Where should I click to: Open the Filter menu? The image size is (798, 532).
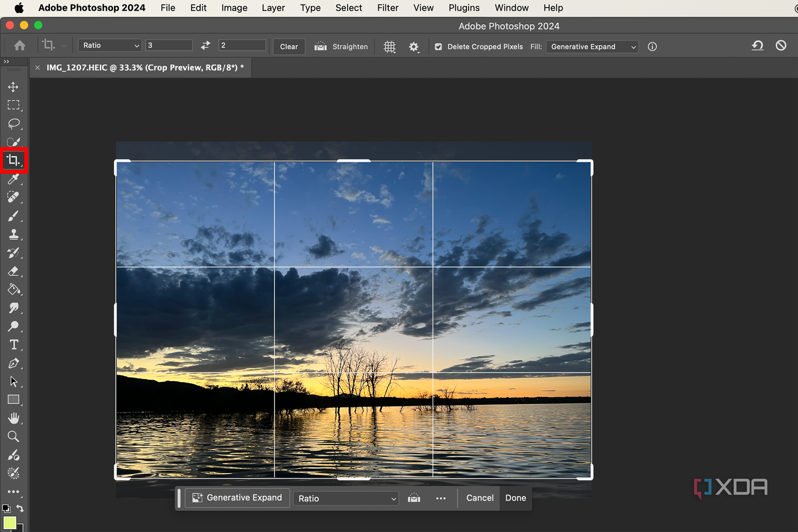pos(388,8)
